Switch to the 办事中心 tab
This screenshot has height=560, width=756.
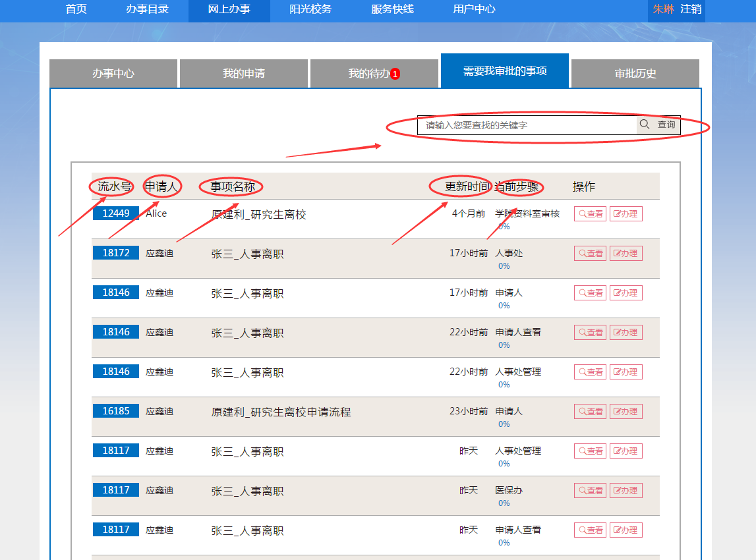(113, 74)
